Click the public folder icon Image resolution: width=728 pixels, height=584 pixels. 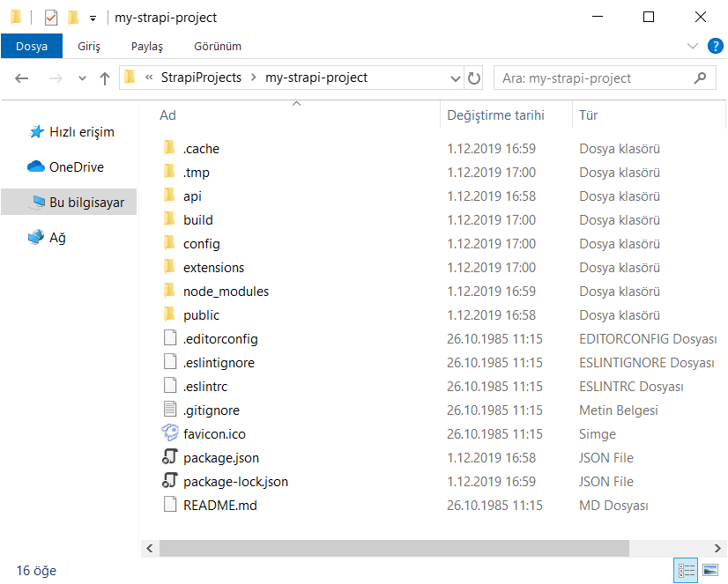(x=169, y=314)
